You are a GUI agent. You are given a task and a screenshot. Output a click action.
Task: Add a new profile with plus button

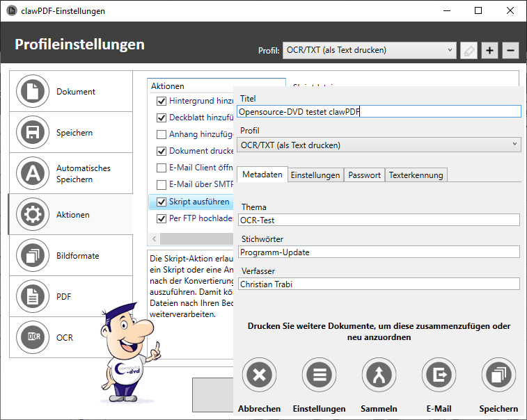click(x=489, y=50)
